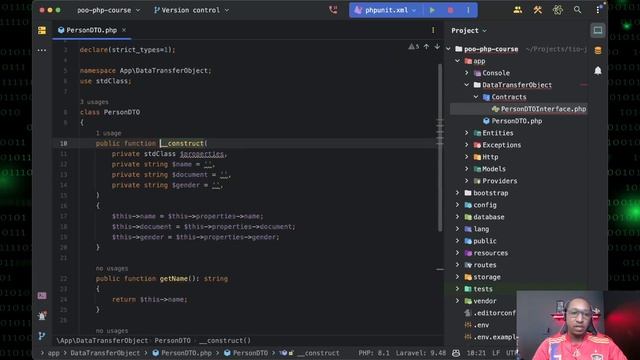Show the warnings count indicator

click(x=413, y=47)
